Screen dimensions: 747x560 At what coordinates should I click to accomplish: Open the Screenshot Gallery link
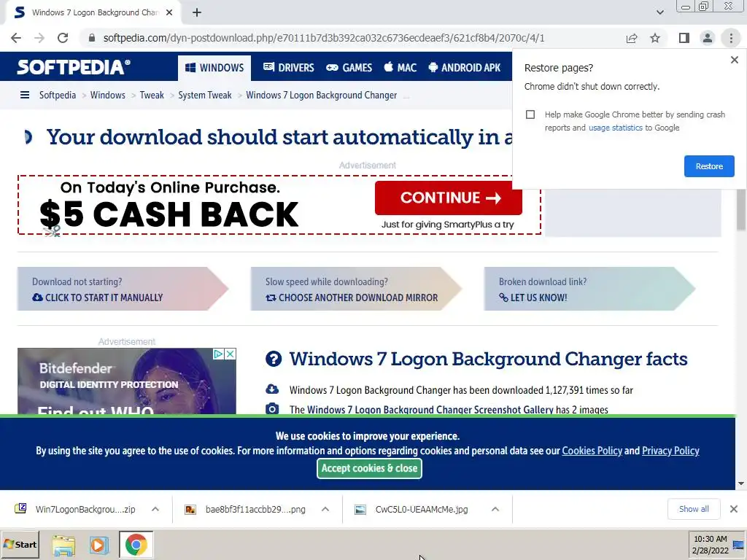430,410
